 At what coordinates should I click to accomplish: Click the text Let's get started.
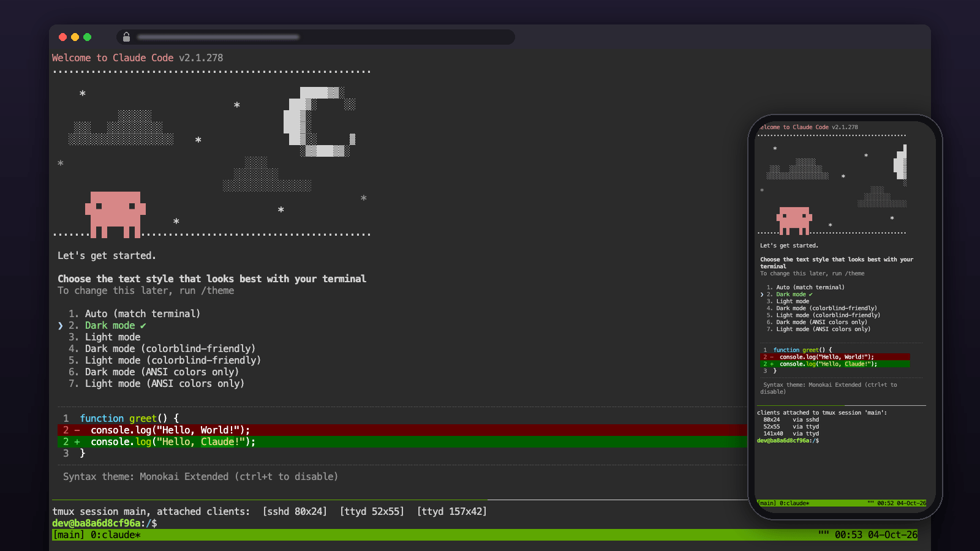(107, 255)
